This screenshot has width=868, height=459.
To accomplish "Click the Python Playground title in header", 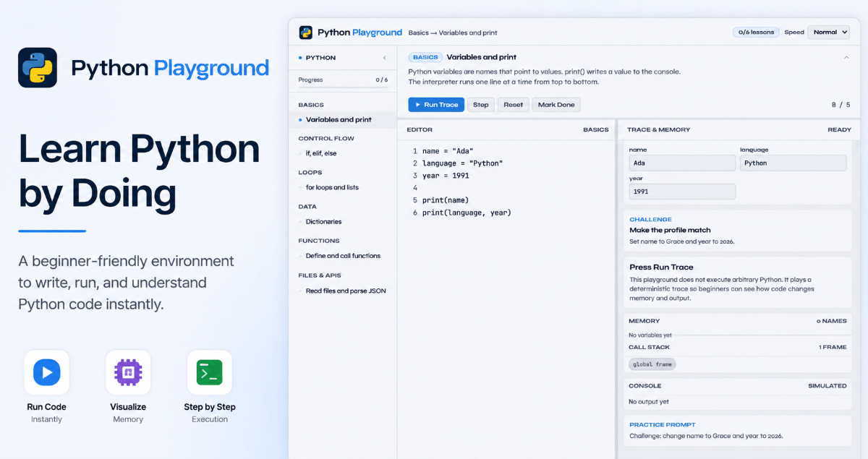I will pos(359,33).
